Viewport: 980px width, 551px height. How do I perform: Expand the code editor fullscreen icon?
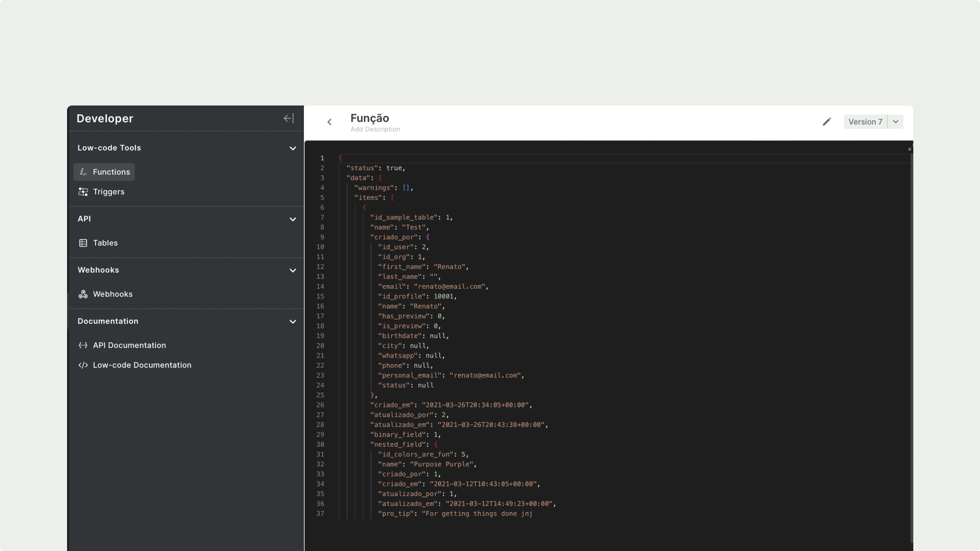(910, 148)
